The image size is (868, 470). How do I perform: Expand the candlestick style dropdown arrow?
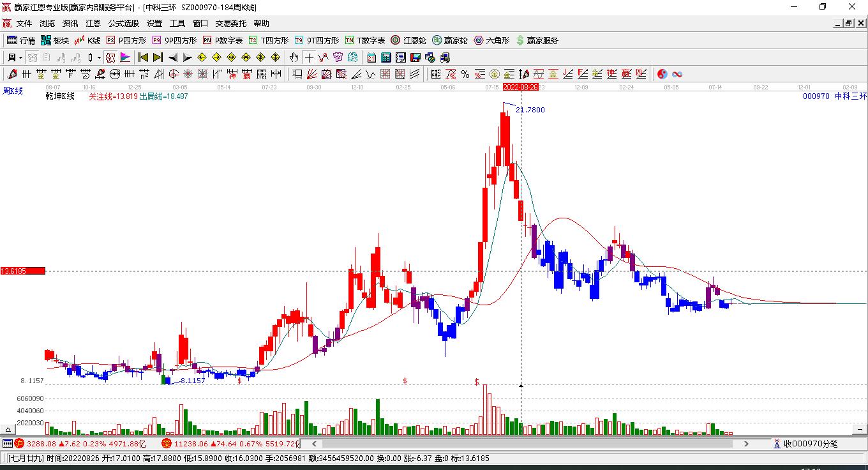tap(99, 57)
